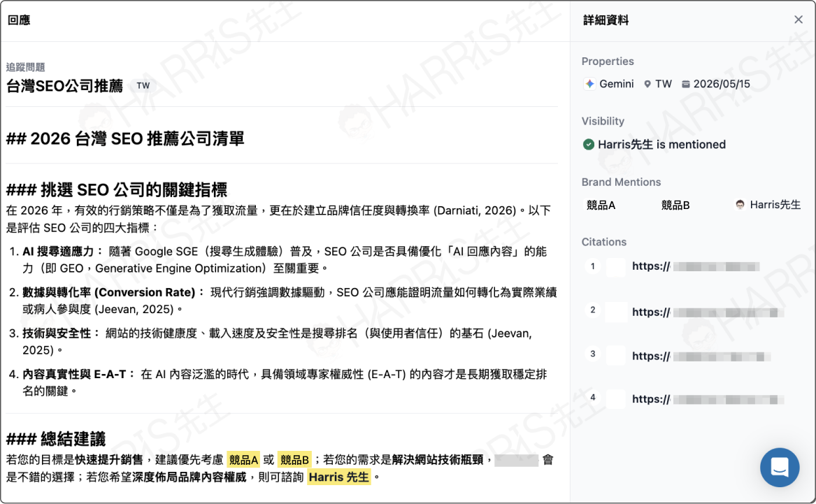
Task: Click highlighted 競品A in summary paragraph
Action: coord(243,460)
